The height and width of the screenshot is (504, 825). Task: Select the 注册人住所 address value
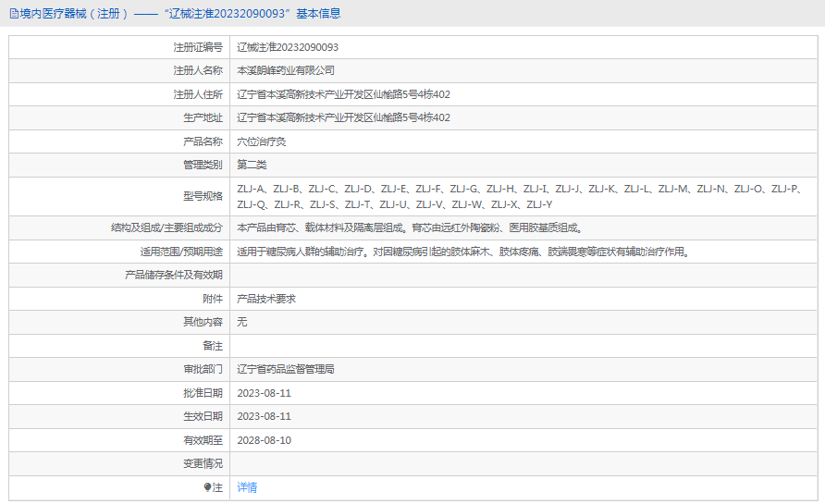[343, 94]
